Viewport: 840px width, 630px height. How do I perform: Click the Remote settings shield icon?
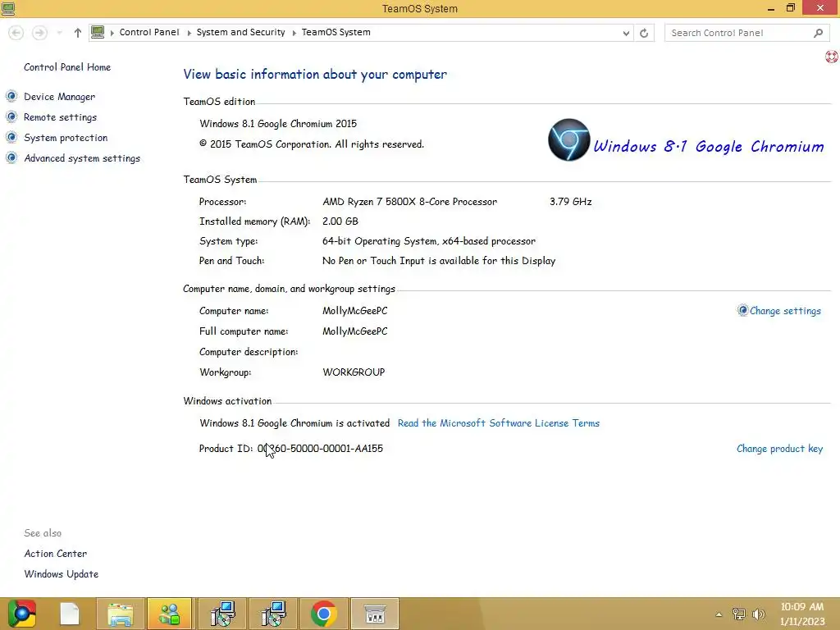pyautogui.click(x=11, y=116)
